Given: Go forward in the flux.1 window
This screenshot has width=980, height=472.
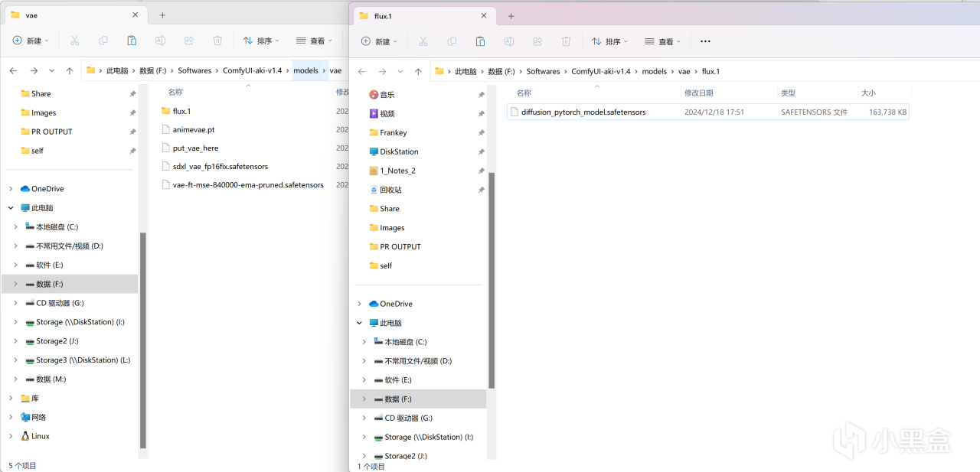Looking at the screenshot, I should [x=382, y=71].
